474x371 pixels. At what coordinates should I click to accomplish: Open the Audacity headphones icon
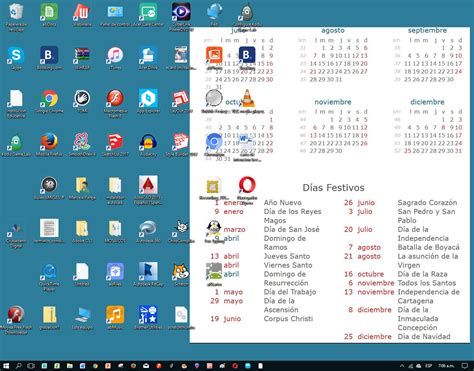click(x=148, y=141)
